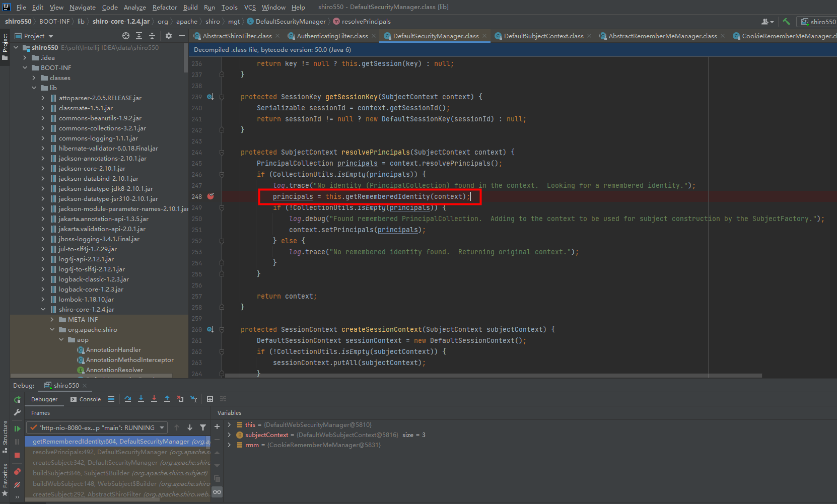837x504 pixels.
Task: Click Expand All in Project panel
Action: point(139,36)
